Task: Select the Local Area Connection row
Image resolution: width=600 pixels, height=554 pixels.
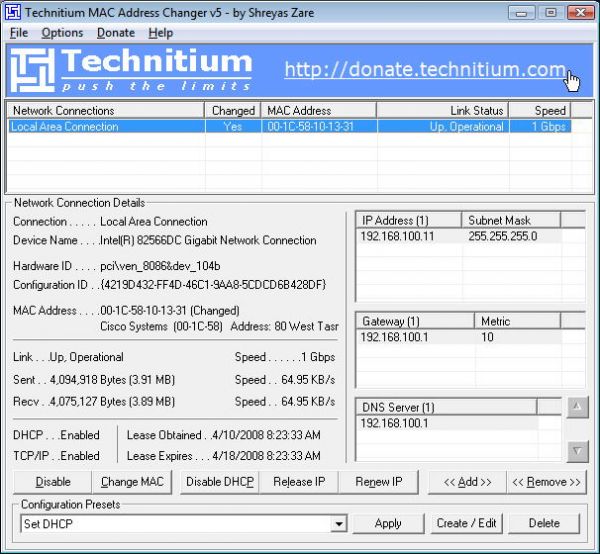Action: 290,127
